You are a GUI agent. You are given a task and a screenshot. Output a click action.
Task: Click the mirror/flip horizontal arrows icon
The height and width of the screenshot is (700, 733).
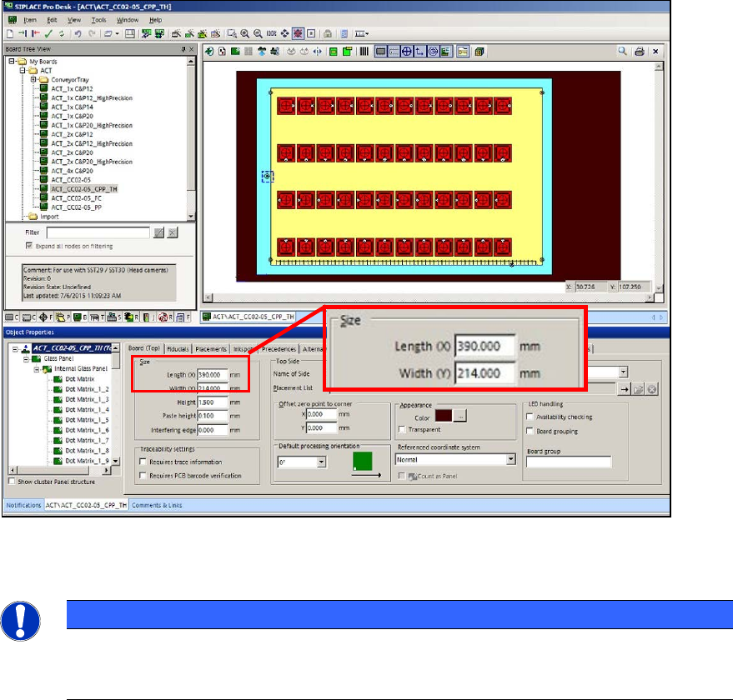click(x=318, y=52)
